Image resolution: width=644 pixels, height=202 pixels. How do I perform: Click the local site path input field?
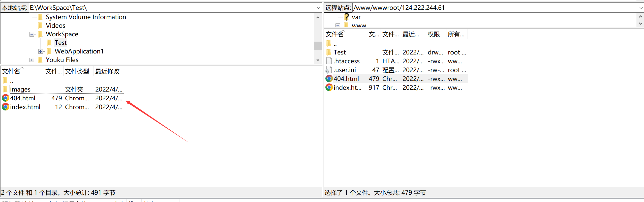(172, 8)
